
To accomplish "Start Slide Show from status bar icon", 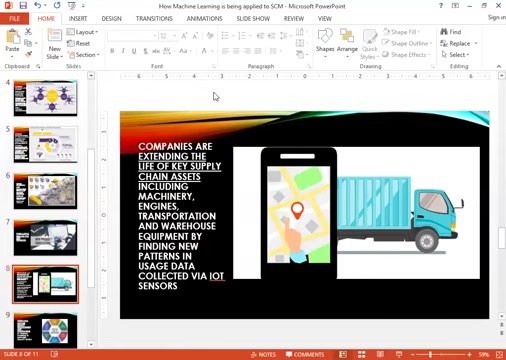I will [x=399, y=354].
